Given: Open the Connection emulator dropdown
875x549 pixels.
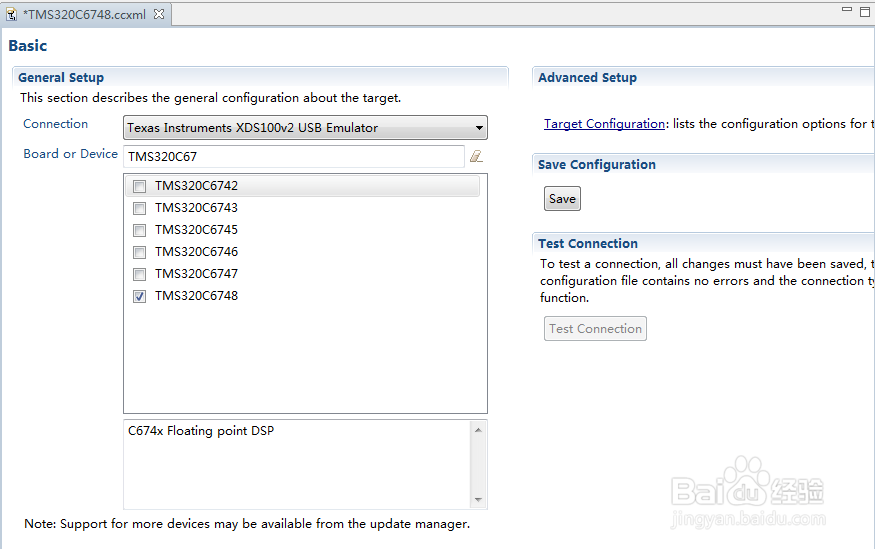Looking at the screenshot, I should pyautogui.click(x=480, y=128).
